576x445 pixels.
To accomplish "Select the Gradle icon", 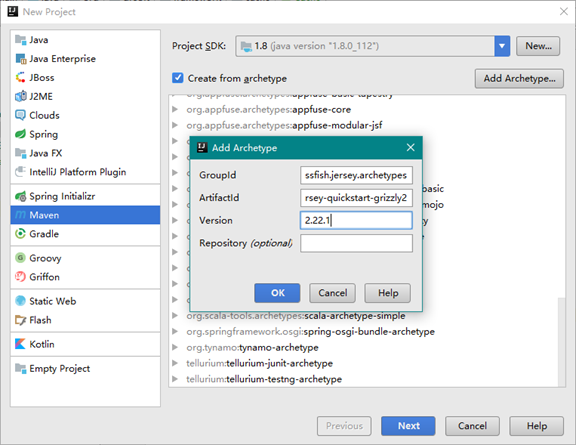I will point(21,234).
